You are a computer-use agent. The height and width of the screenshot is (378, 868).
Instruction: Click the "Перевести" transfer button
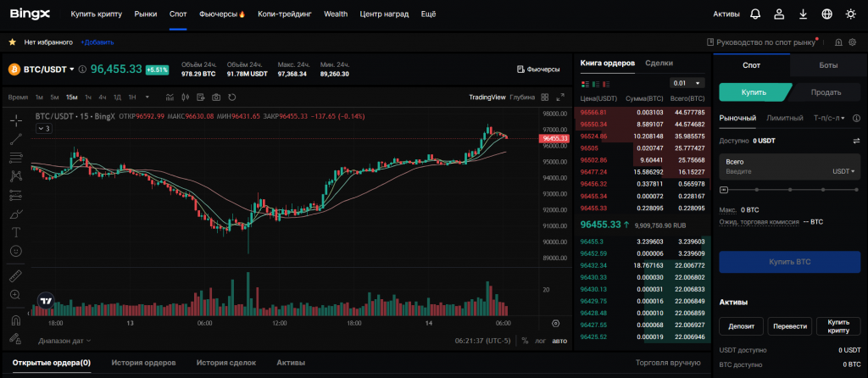(790, 326)
